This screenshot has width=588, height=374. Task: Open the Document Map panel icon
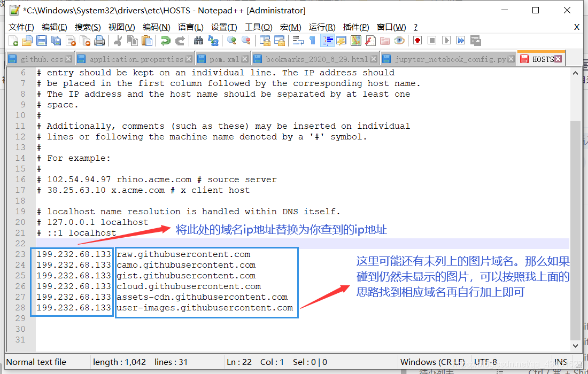356,41
